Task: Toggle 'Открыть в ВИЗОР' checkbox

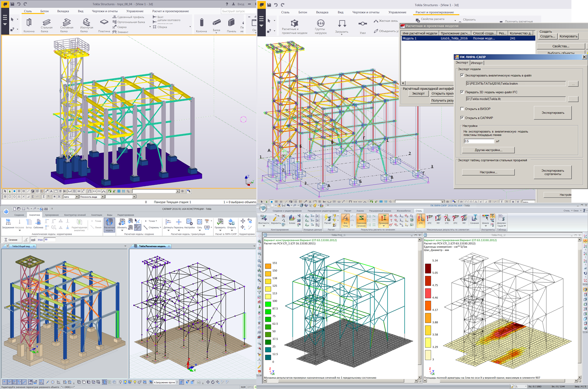Action: (462, 109)
